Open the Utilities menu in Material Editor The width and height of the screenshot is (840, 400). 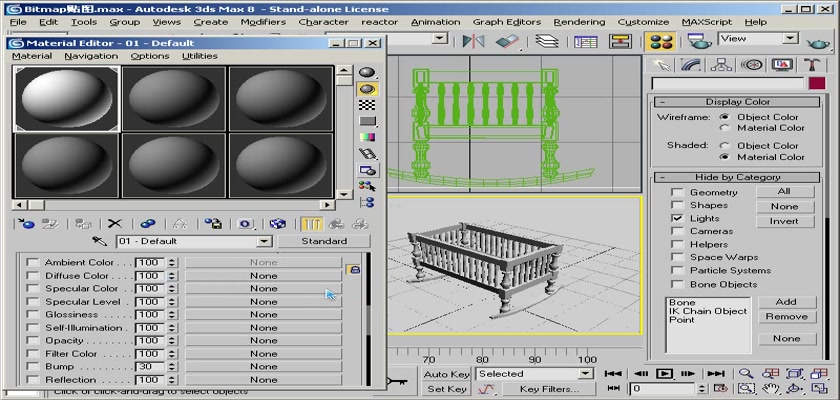[199, 56]
